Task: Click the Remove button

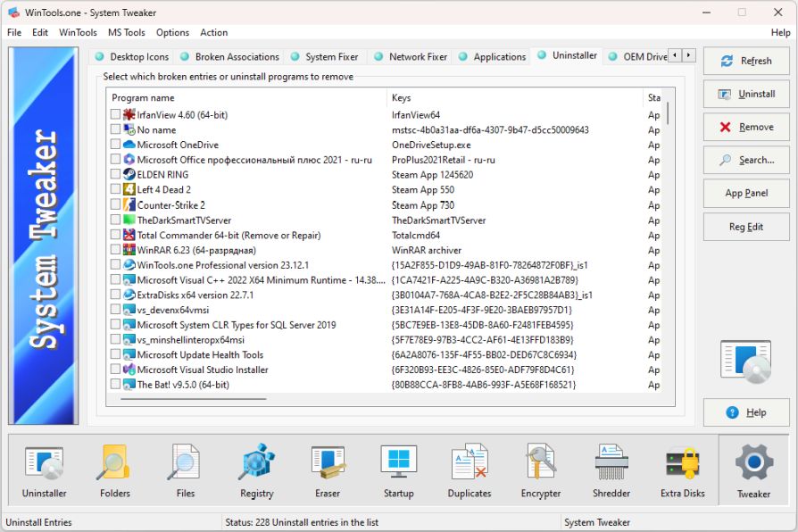Action: click(x=746, y=127)
